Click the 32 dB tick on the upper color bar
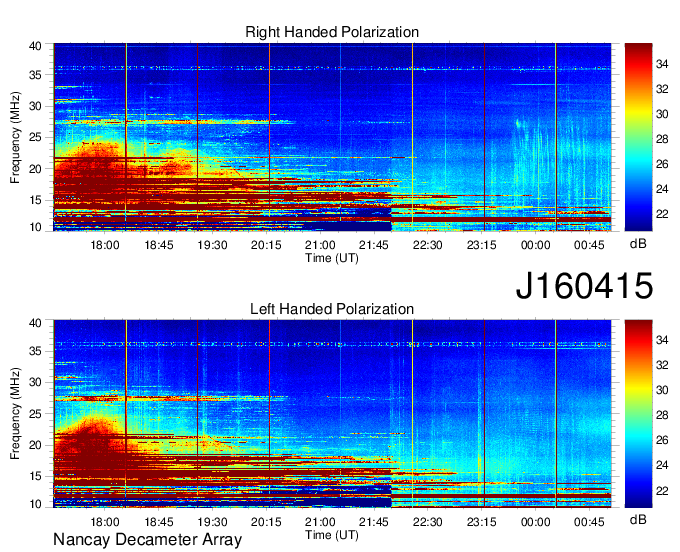The width and height of the screenshot is (680, 552). (662, 89)
